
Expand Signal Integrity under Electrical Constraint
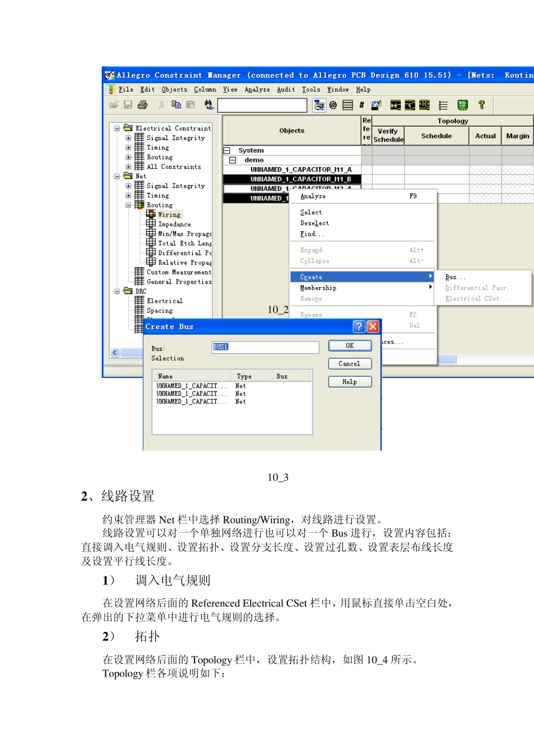click(x=128, y=138)
